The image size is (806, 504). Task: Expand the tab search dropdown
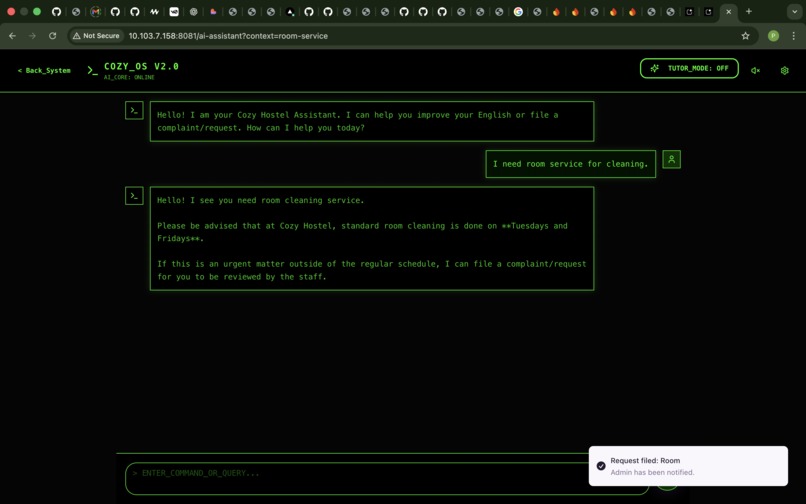795,11
